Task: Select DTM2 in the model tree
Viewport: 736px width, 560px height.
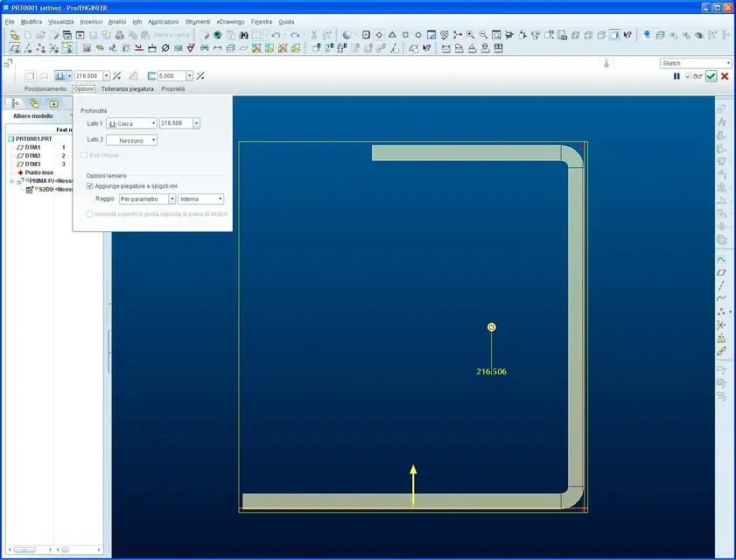Action: 32,156
